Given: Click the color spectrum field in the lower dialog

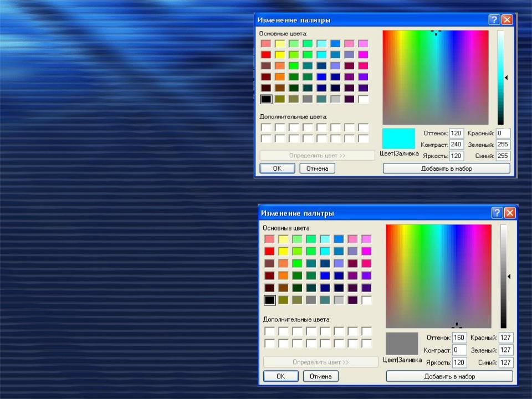Looking at the screenshot, I should (438, 275).
